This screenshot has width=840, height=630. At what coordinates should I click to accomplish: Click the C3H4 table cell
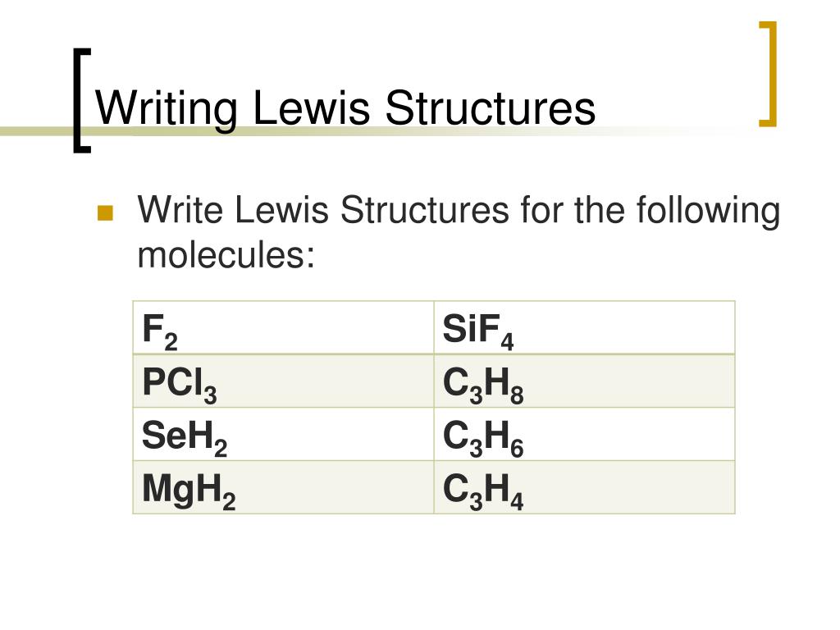coord(584,487)
